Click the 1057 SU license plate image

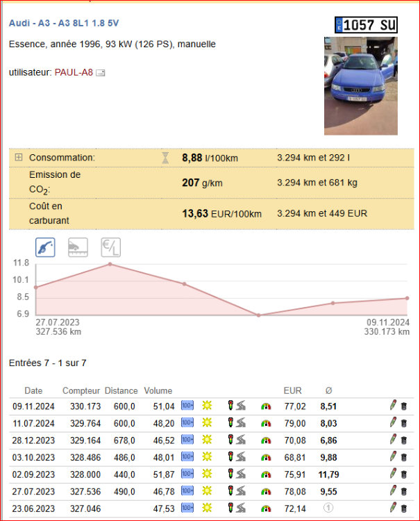click(366, 25)
